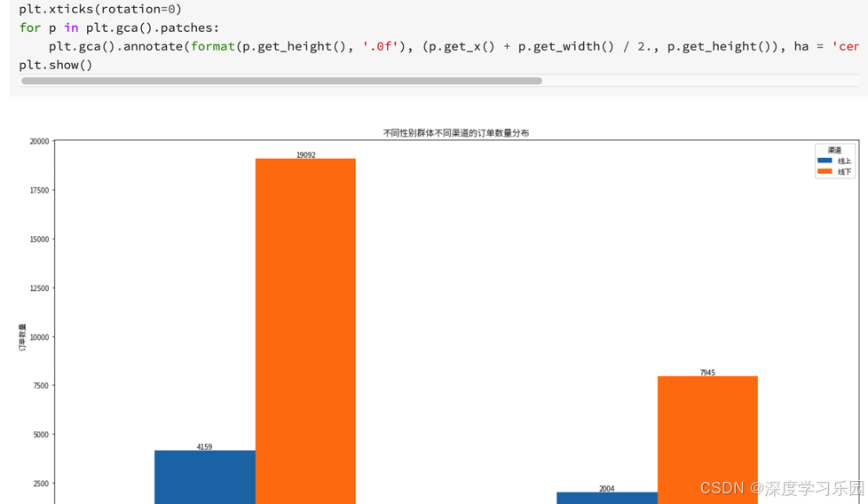Click the horizontal scrollbar under the code cell

pos(281,81)
